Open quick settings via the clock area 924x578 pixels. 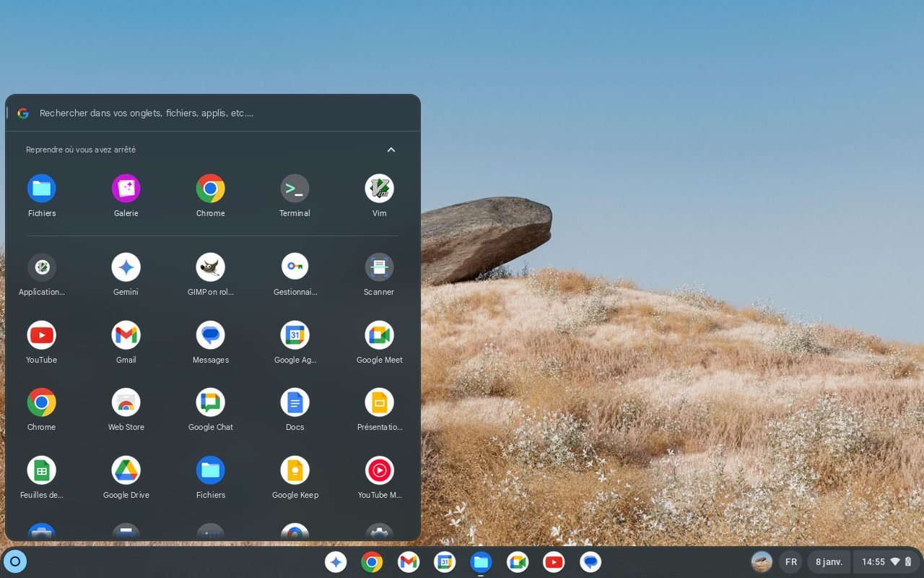(876, 561)
